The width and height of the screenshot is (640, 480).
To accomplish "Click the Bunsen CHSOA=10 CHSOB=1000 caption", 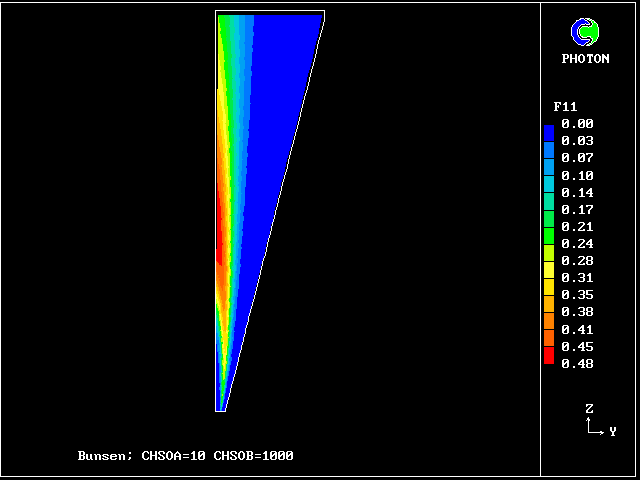I will 185,456.
